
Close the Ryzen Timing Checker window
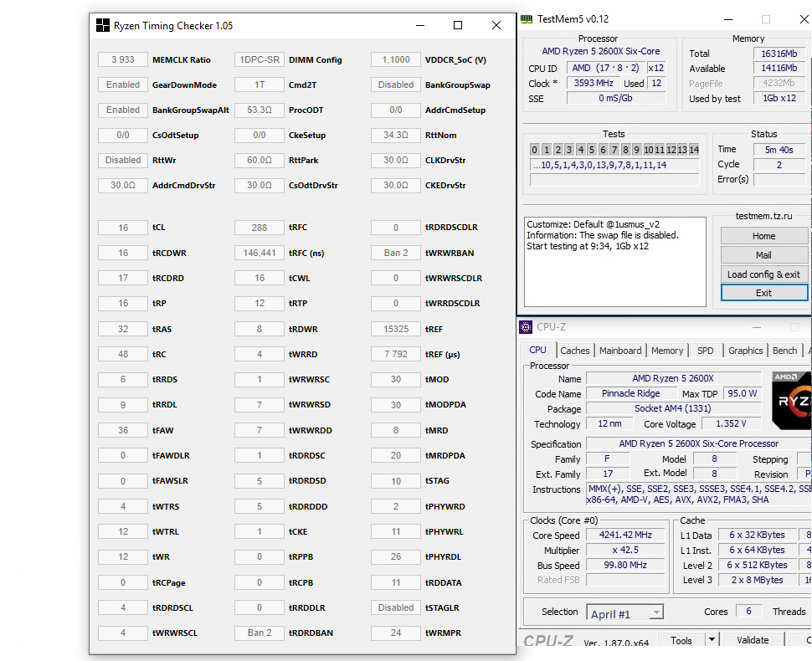point(496,25)
